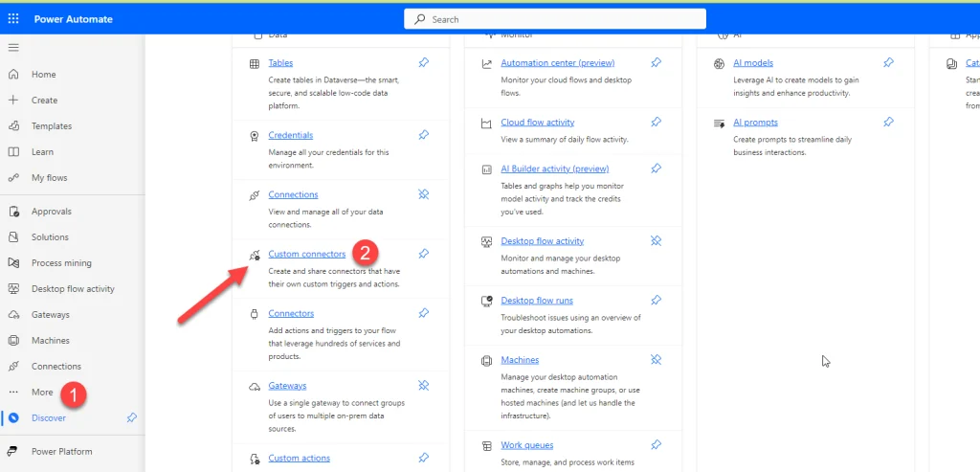Open the Work queues link
This screenshot has width=980, height=472.
click(x=527, y=445)
